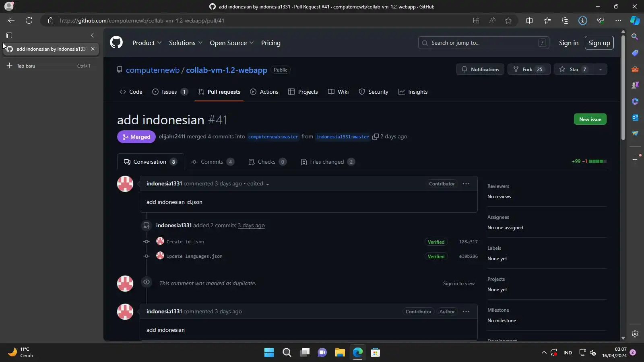Show hidden system tray icons
Screen dimensions: 644x362
[x=544, y=353]
